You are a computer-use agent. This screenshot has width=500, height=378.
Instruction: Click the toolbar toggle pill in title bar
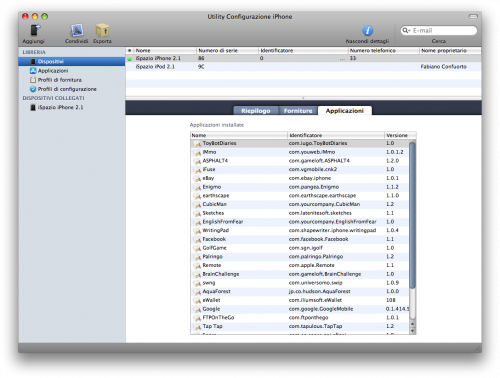(x=473, y=16)
